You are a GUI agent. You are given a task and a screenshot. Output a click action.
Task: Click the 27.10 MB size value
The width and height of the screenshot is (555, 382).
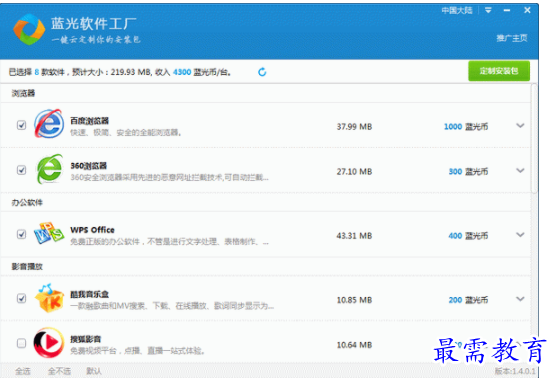354,172
